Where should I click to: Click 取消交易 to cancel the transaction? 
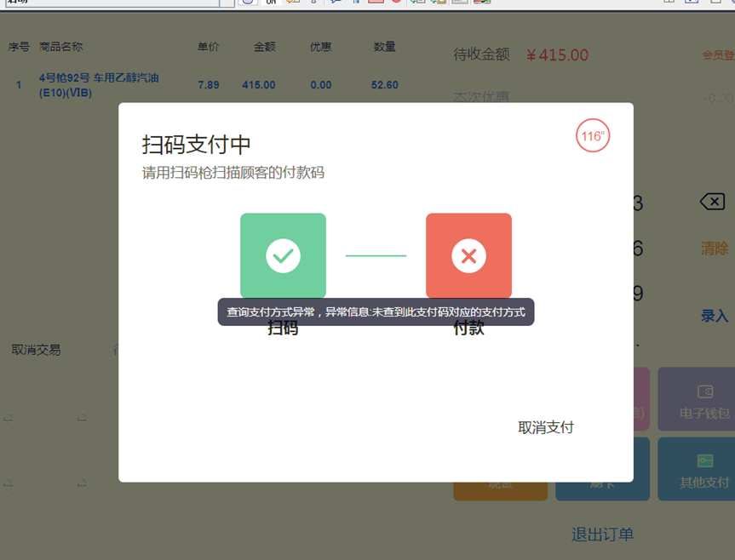coord(36,350)
